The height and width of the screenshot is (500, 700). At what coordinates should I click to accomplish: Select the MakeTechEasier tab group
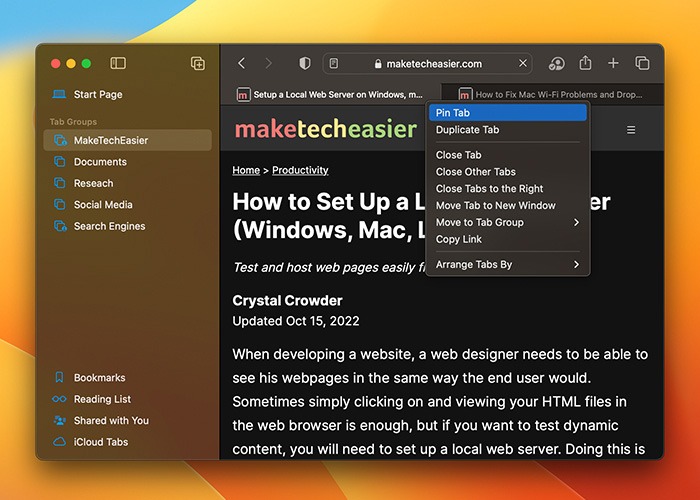coord(128,140)
